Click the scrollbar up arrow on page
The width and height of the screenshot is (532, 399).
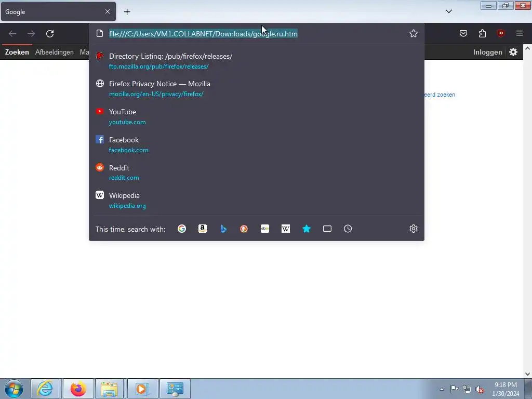coord(528,48)
